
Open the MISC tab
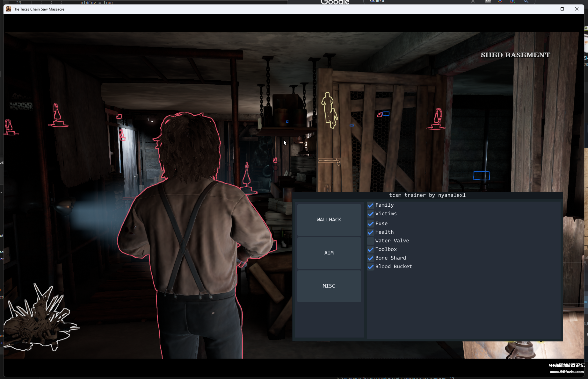329,286
